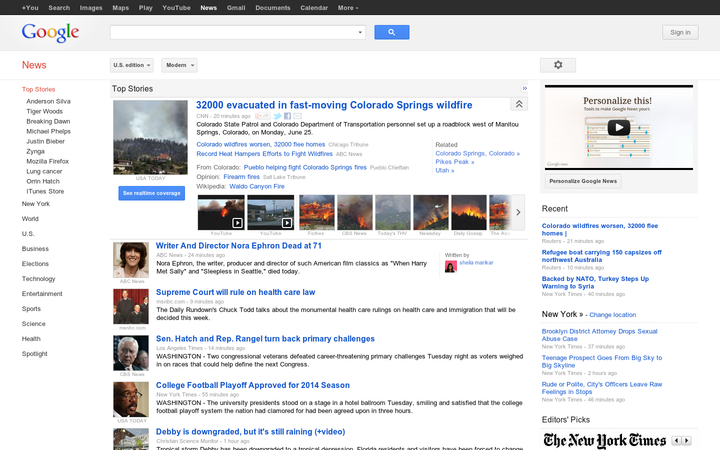The height and width of the screenshot is (450, 720).
Task: Select Mozilla Firefox topic in sidebar
Action: pos(47,161)
